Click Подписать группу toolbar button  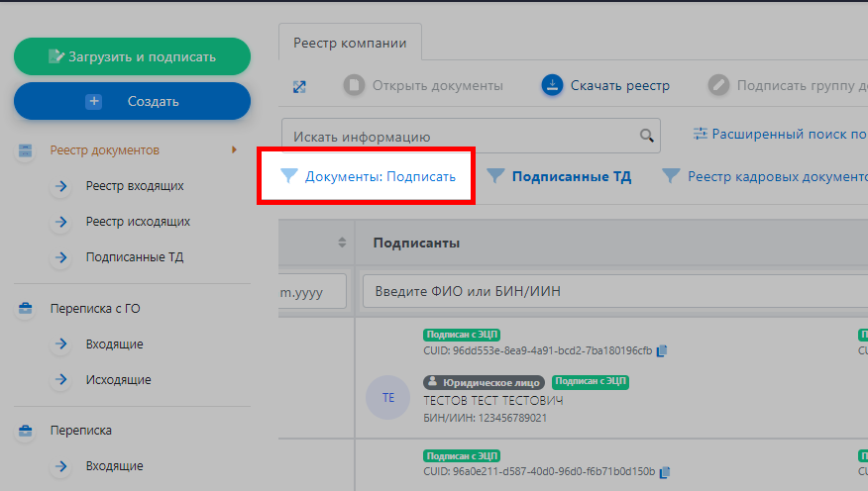point(787,86)
